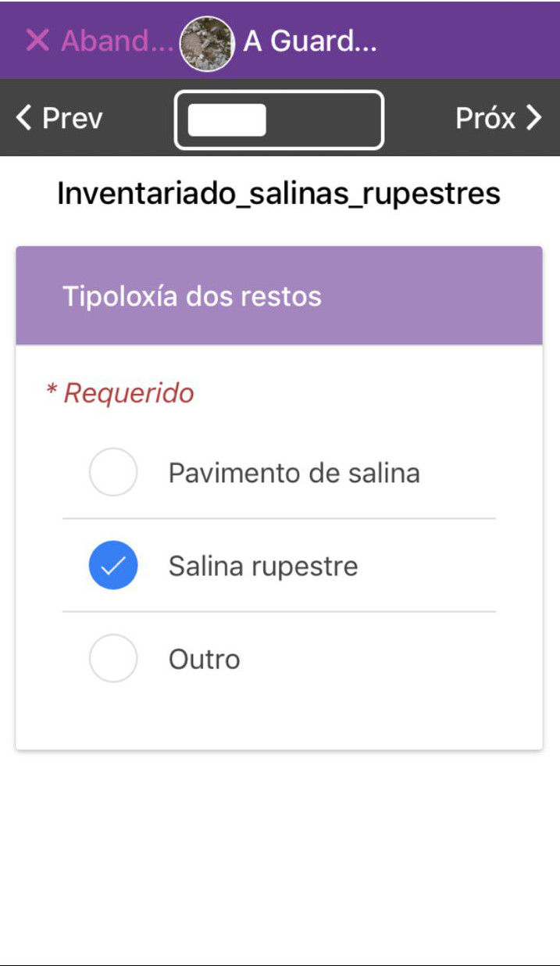Click the right chevron arrow icon
The width and height of the screenshot is (560, 966).
click(534, 118)
